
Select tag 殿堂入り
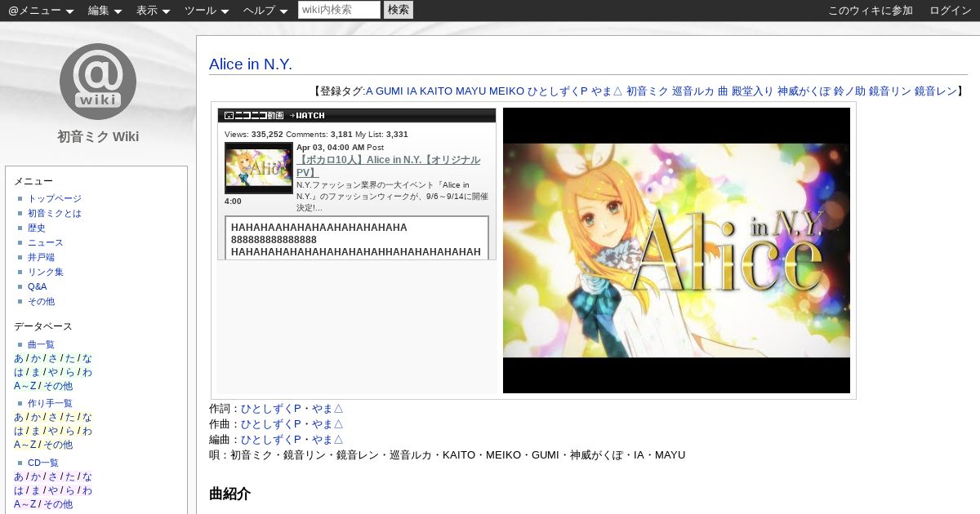752,91
